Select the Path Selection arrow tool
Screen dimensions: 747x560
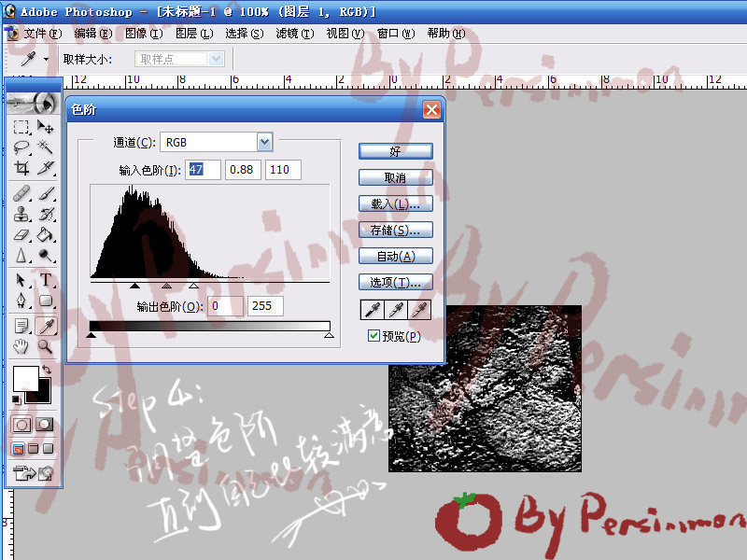tap(21, 280)
